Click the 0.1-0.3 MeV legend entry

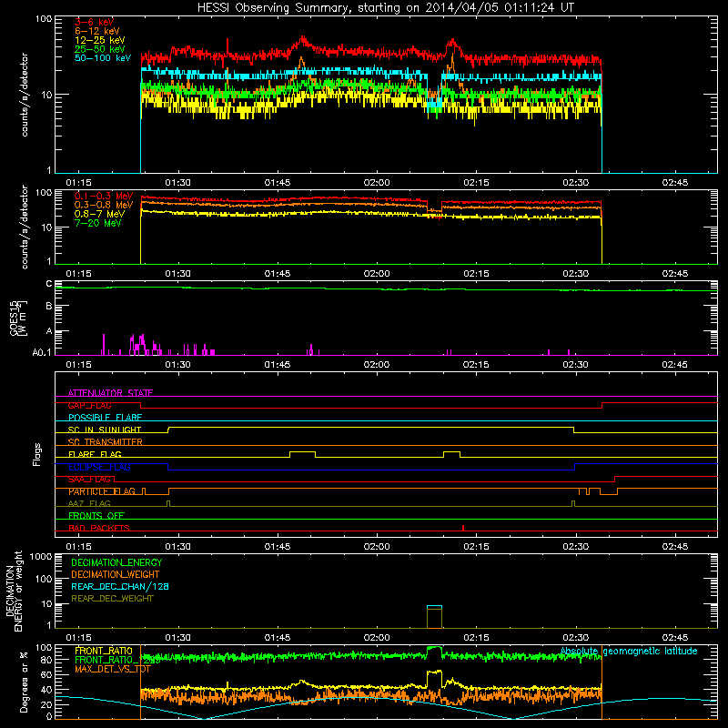coord(104,196)
